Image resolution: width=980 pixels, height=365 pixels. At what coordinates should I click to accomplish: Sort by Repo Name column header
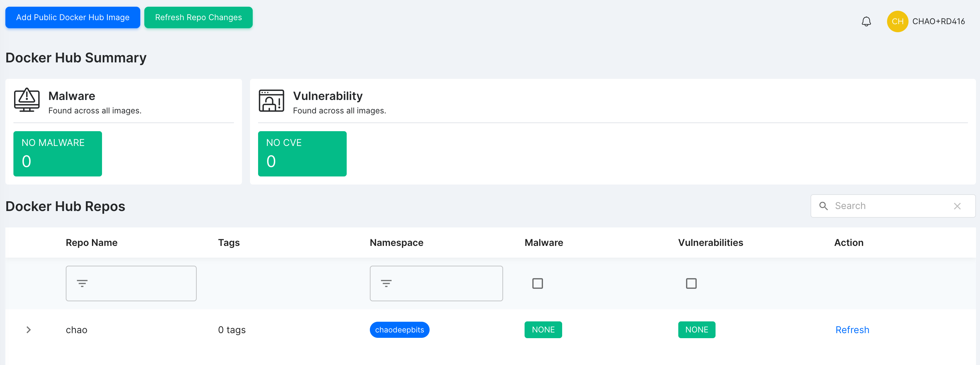point(91,243)
